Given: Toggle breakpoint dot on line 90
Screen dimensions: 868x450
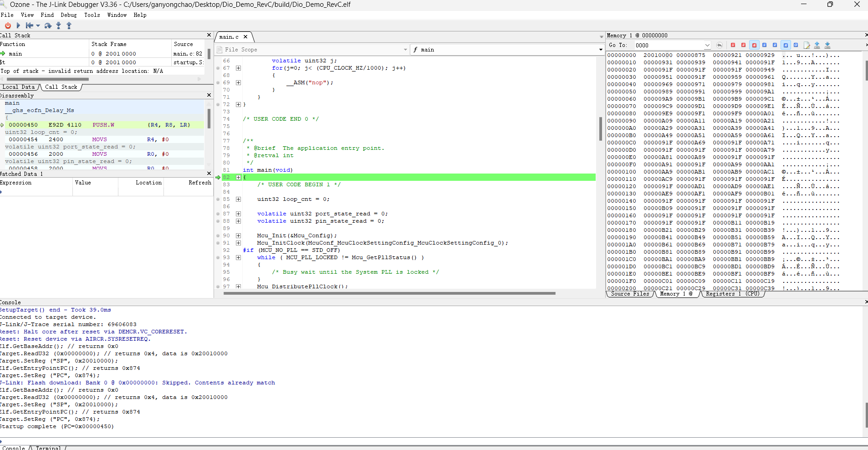Looking at the screenshot, I should pyautogui.click(x=218, y=236).
